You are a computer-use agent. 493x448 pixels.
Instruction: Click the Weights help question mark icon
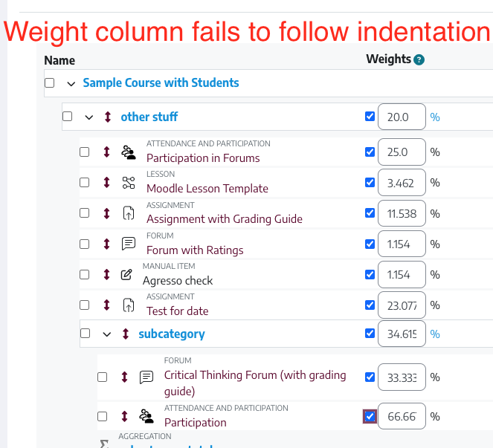click(419, 59)
